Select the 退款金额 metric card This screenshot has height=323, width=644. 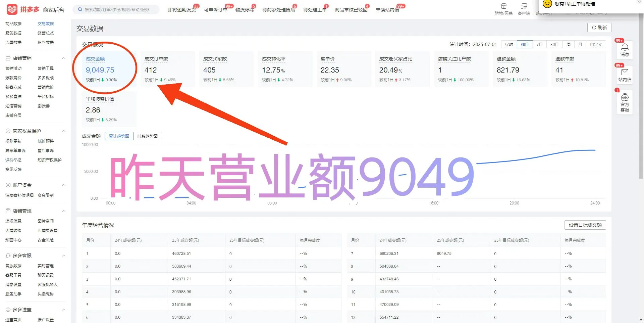520,69
